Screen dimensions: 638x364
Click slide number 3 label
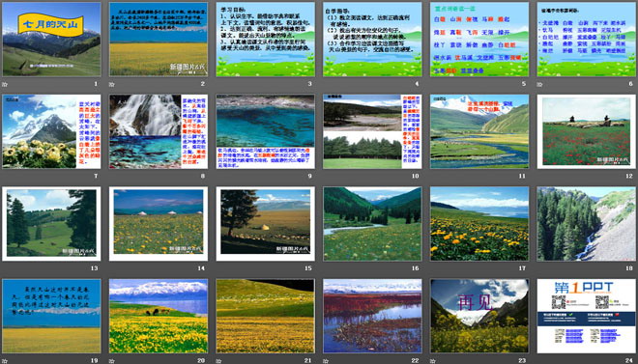(309, 84)
